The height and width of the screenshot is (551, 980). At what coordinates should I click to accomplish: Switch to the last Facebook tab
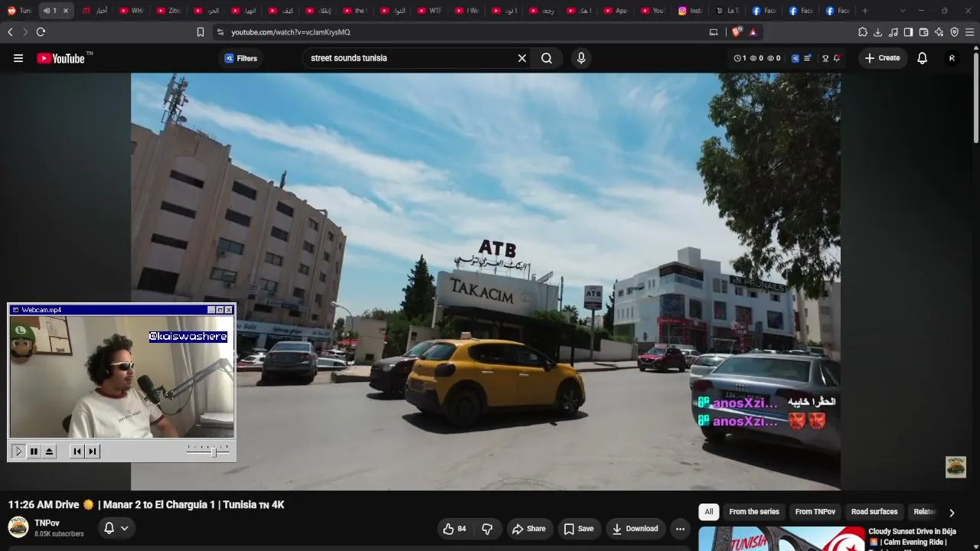point(839,11)
